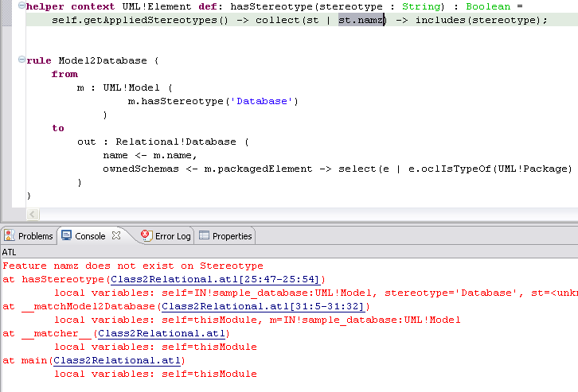This screenshot has height=392, width=578.
Task: Click the 'to' keyword
Action: click(x=58, y=128)
